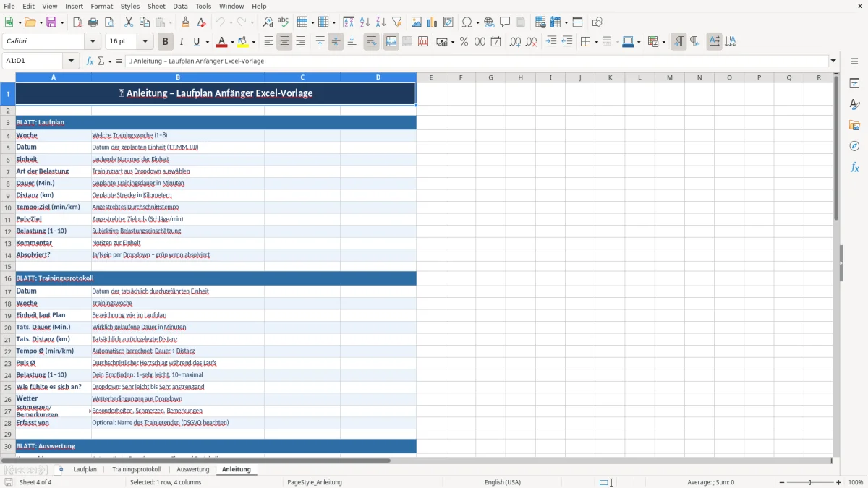Open the borders dropdown arrow

(596, 42)
